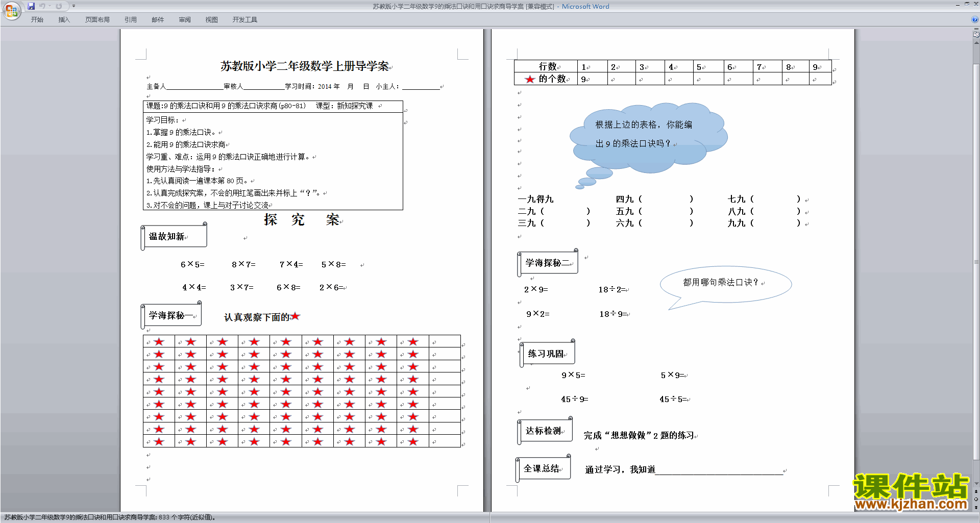Click the Save icon in quick access toolbar

[x=31, y=6]
